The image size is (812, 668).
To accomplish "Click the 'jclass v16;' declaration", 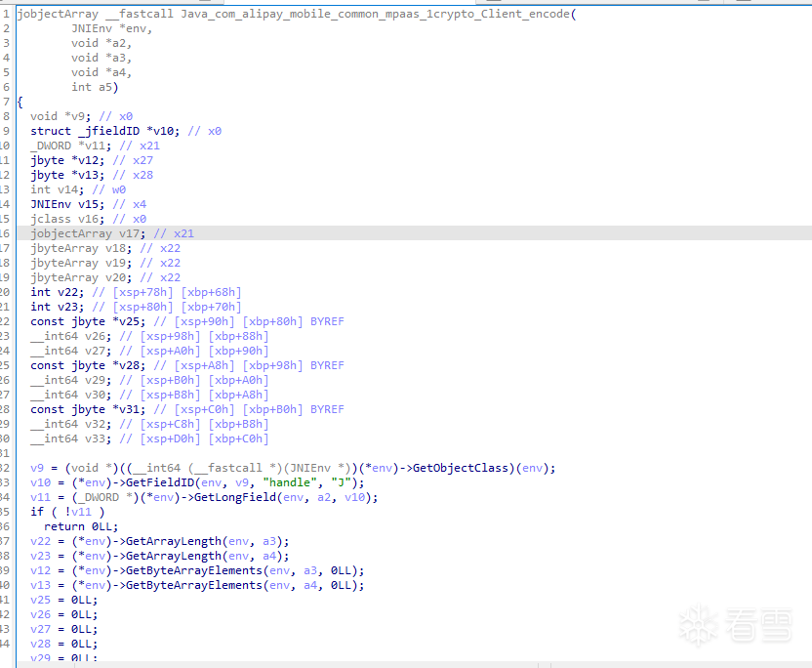I will [x=67, y=219].
